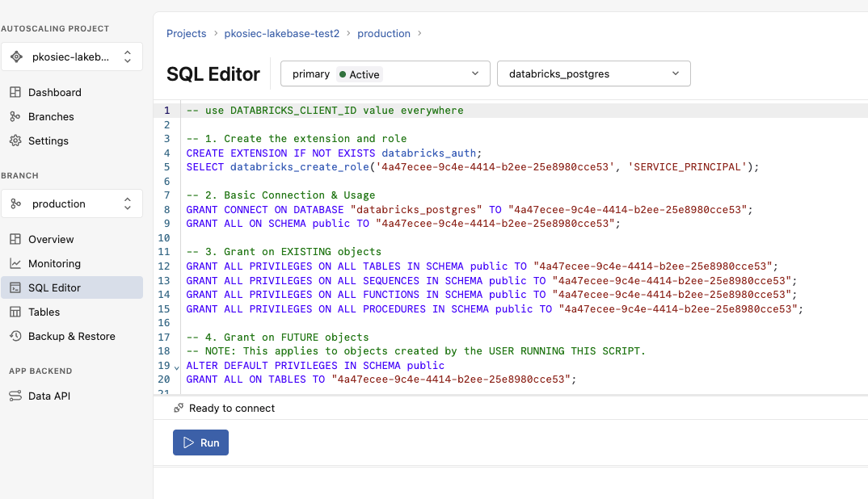Open the production branch selector
868x499 pixels.
pos(71,203)
